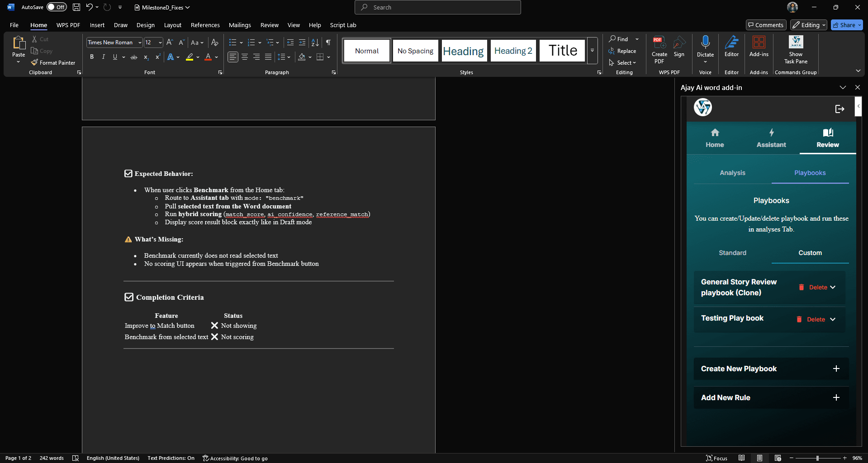Click Replace in Editing group
Viewport: 868px width, 463px height.
click(x=622, y=51)
